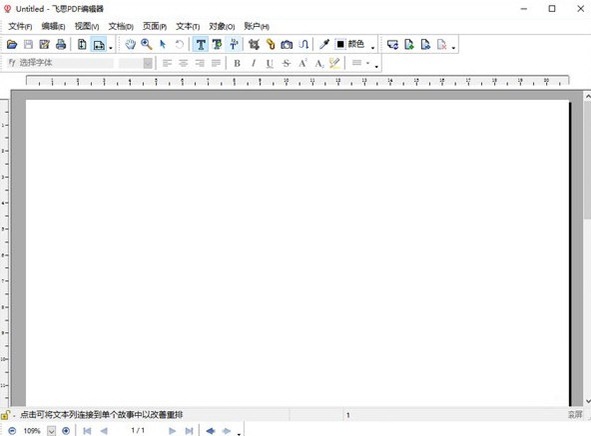
Task: Click the Snapshot camera icon
Action: pyautogui.click(x=286, y=44)
